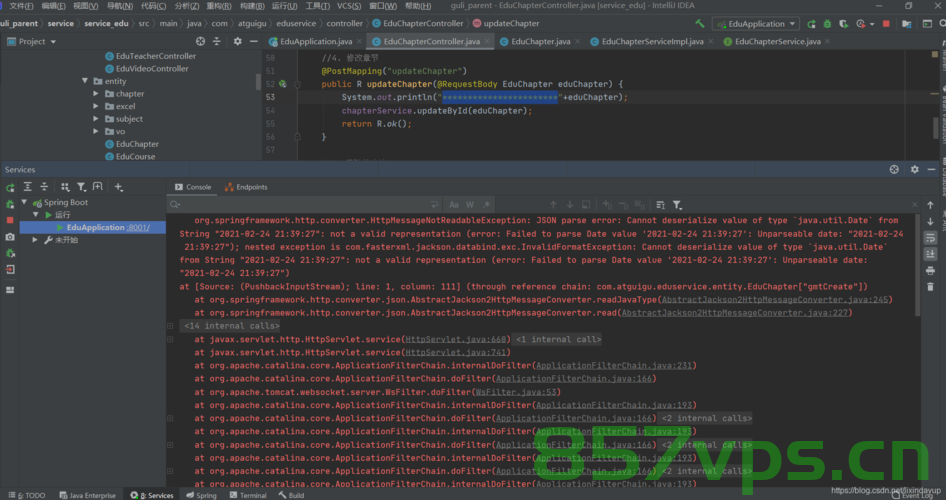Stop EduApplication from Services sidebar
946x500 pixels.
pos(10,220)
